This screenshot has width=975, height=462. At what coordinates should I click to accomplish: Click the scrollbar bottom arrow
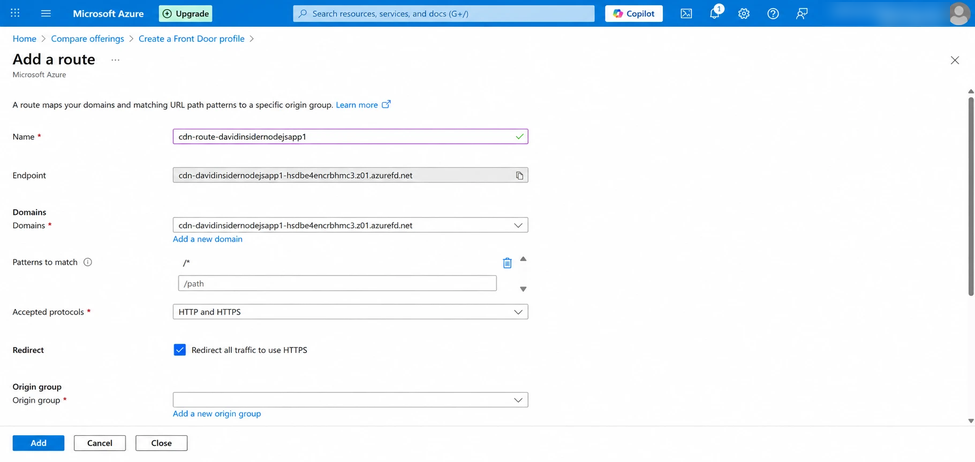click(971, 421)
